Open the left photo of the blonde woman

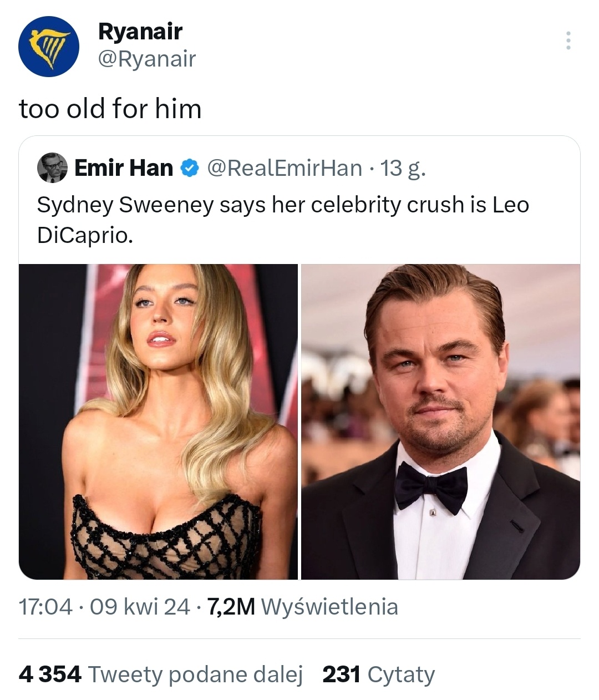tap(159, 422)
